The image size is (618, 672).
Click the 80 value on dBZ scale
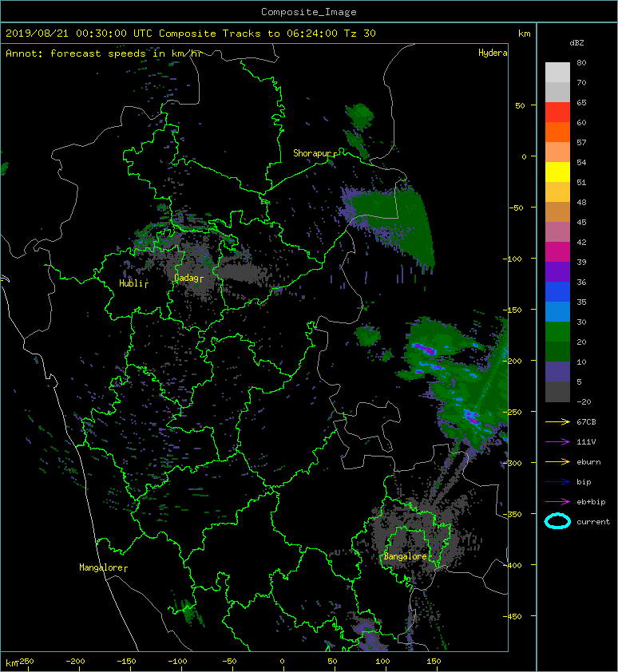pyautogui.click(x=581, y=62)
